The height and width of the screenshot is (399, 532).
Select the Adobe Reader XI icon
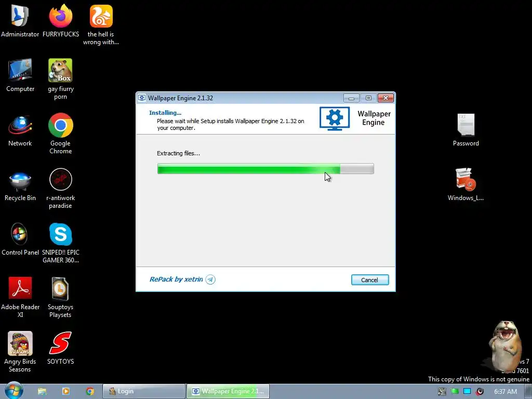(20, 297)
